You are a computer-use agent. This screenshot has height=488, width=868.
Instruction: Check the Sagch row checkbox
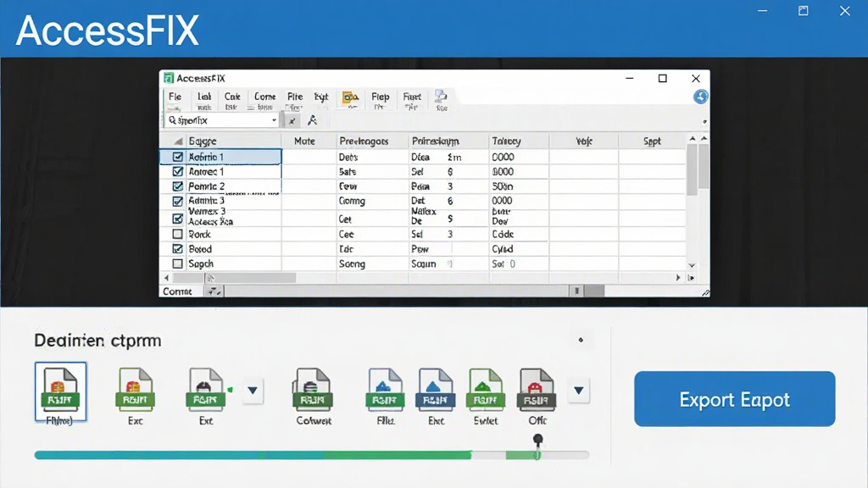click(x=178, y=264)
